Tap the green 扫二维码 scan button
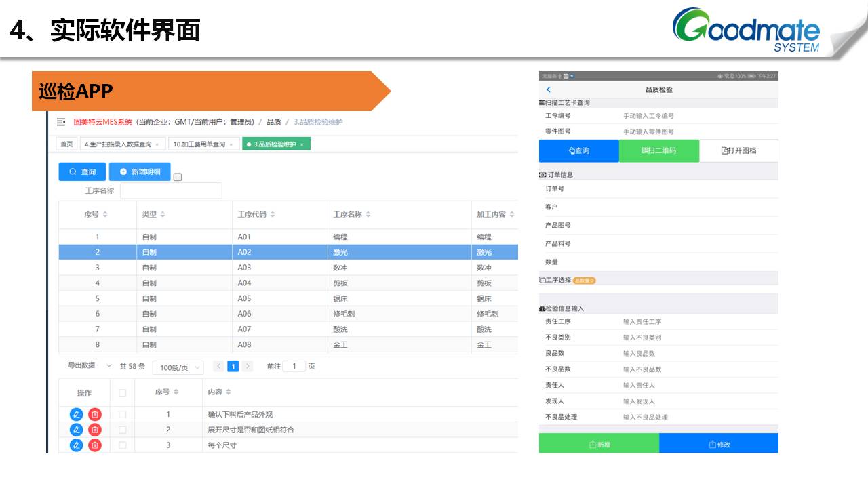 (x=658, y=150)
